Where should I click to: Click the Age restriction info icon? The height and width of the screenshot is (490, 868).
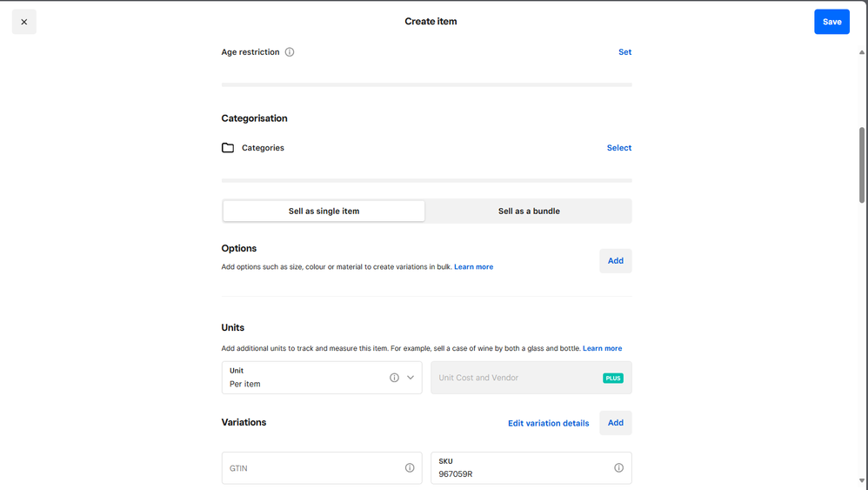(290, 52)
